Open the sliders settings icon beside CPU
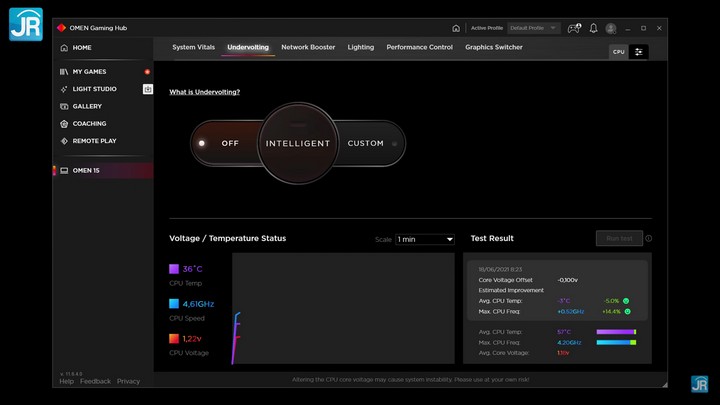This screenshot has width=720, height=405. [638, 52]
